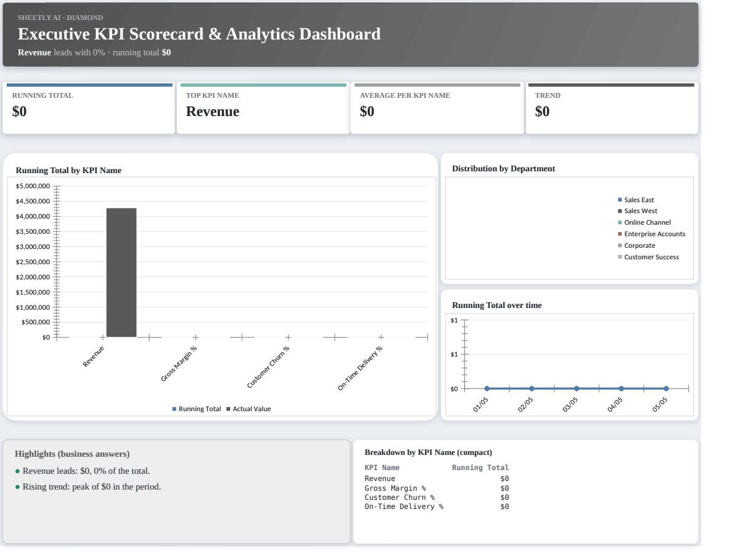Click the Actual Value legend swatch
This screenshot has height=560, width=745.
pos(229,409)
